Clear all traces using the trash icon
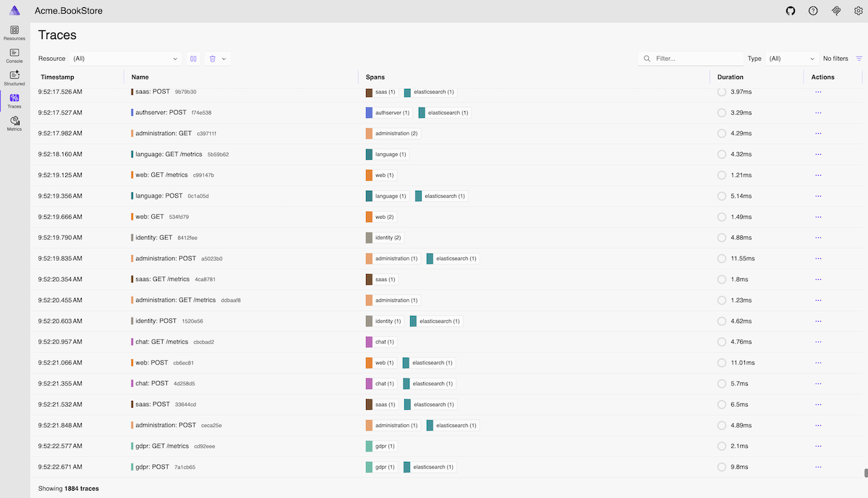The image size is (868, 498). pyautogui.click(x=210, y=59)
